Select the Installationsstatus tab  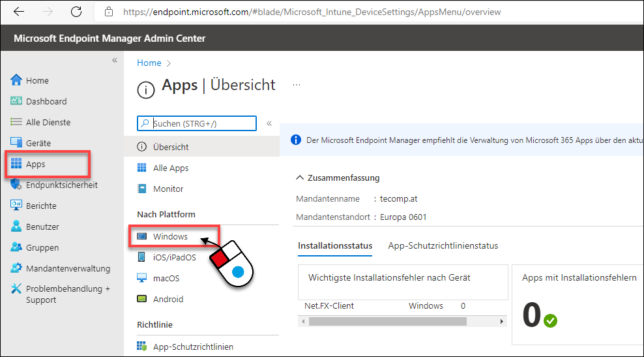tap(335, 246)
